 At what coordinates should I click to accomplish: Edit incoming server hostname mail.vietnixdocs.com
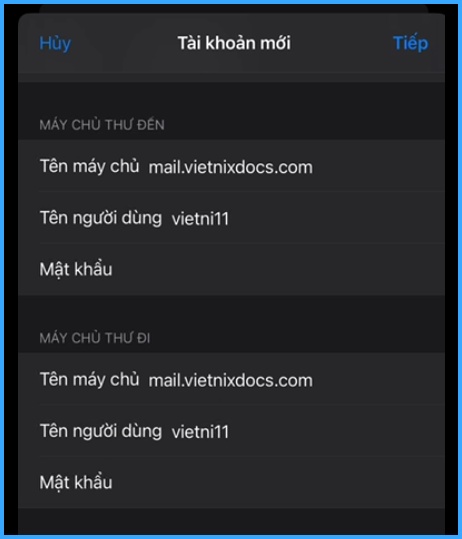coord(231,167)
